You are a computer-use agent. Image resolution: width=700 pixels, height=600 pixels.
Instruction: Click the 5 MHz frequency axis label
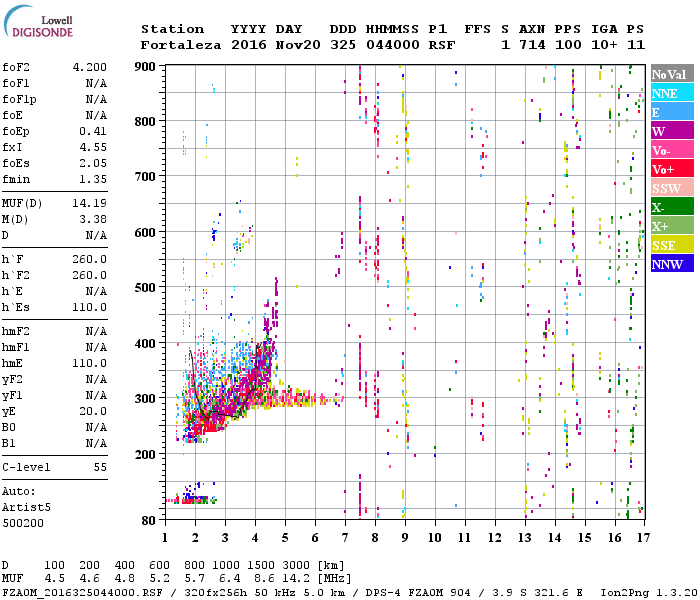click(285, 538)
